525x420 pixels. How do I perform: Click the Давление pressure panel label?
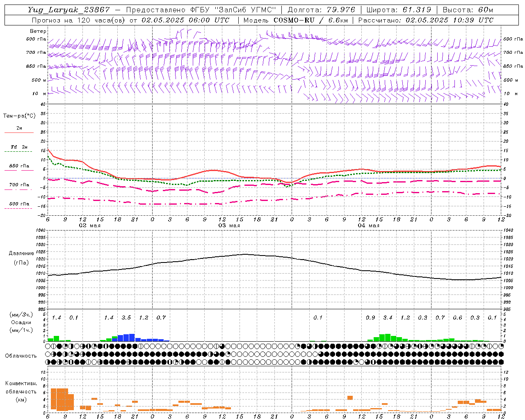(21, 253)
